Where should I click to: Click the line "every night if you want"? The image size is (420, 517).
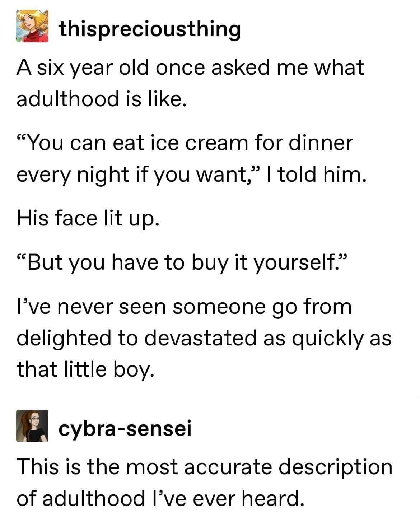tap(192, 174)
